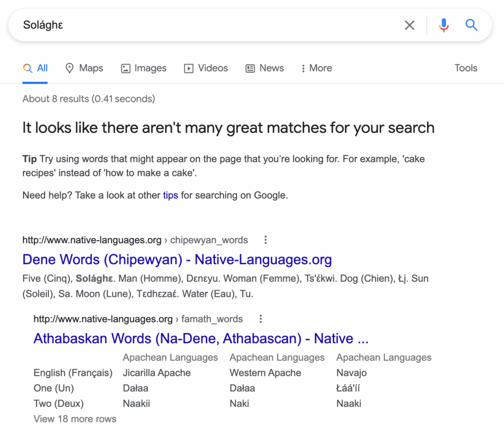Image resolution: width=504 pixels, height=439 pixels.
Task: Click the News newspaper icon
Action: 250,68
